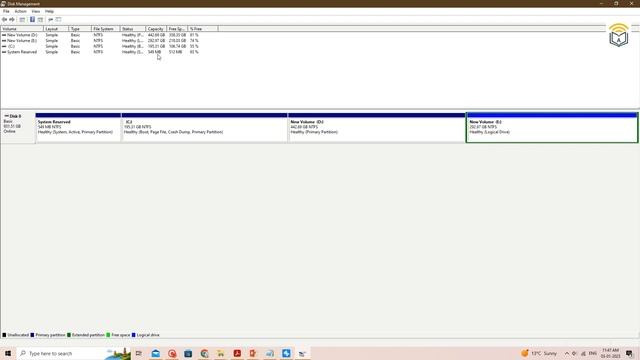Viewport: 640px width, 360px height.
Task: Click the last toolbar icon (settings view)
Action: point(58,20)
